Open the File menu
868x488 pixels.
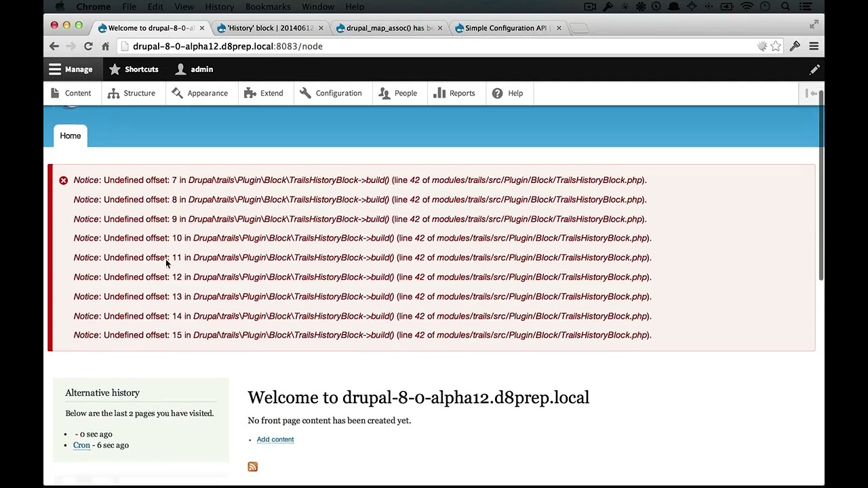coord(129,7)
